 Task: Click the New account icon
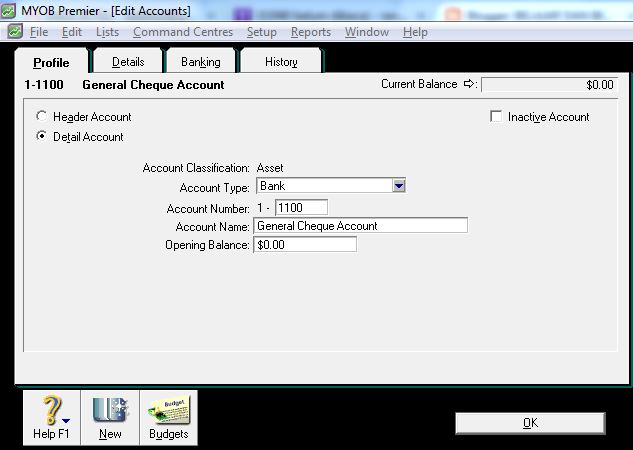click(110, 417)
